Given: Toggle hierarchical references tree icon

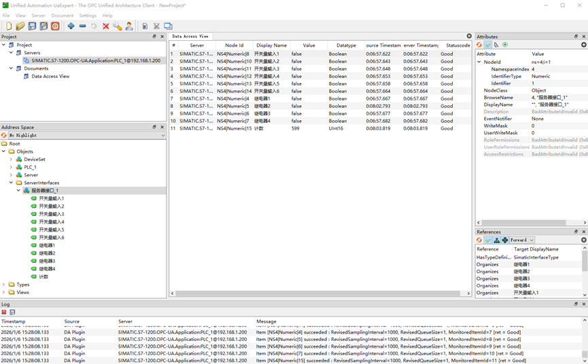Looking at the screenshot, I should [x=496, y=240].
